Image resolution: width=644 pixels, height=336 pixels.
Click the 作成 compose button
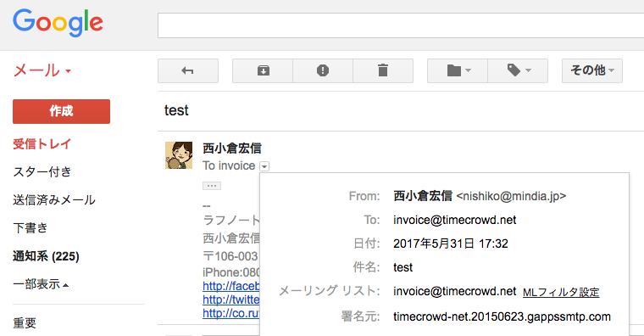pyautogui.click(x=61, y=111)
